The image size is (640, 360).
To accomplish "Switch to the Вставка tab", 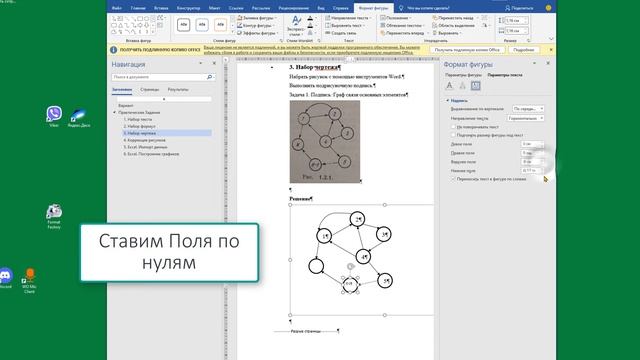I will pyautogui.click(x=161, y=8).
